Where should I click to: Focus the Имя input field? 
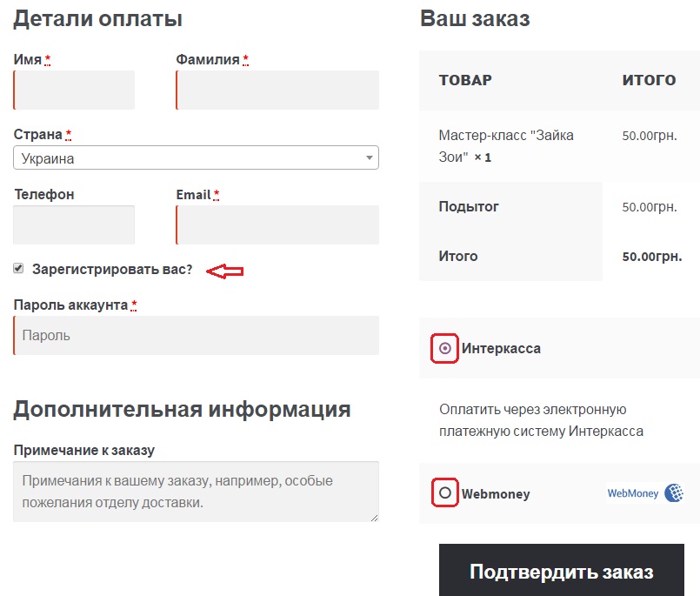click(x=74, y=90)
